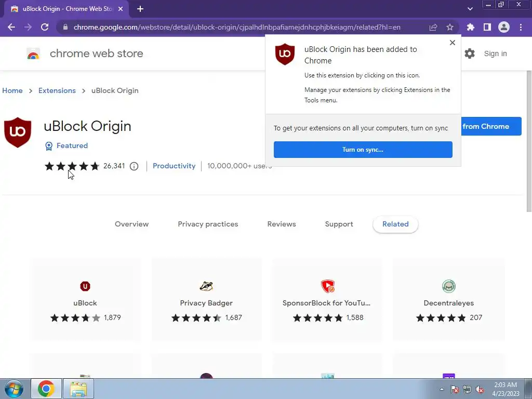The width and height of the screenshot is (532, 399).
Task: Click the taskbar clock showing 2:03 AM
Action: (x=506, y=389)
